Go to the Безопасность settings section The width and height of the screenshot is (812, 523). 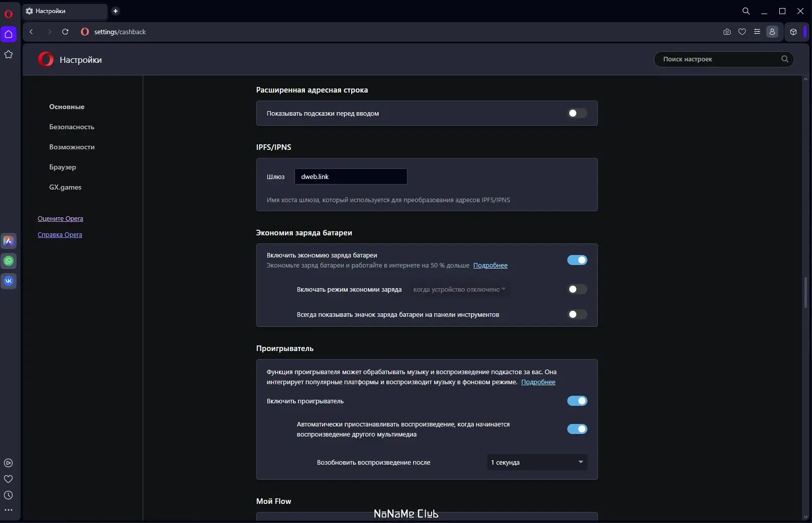click(72, 127)
